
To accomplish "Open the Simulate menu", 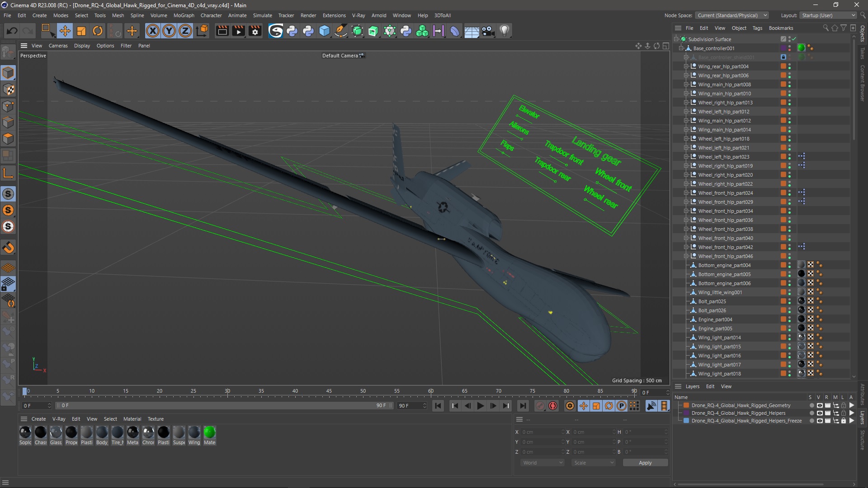I will point(262,15).
